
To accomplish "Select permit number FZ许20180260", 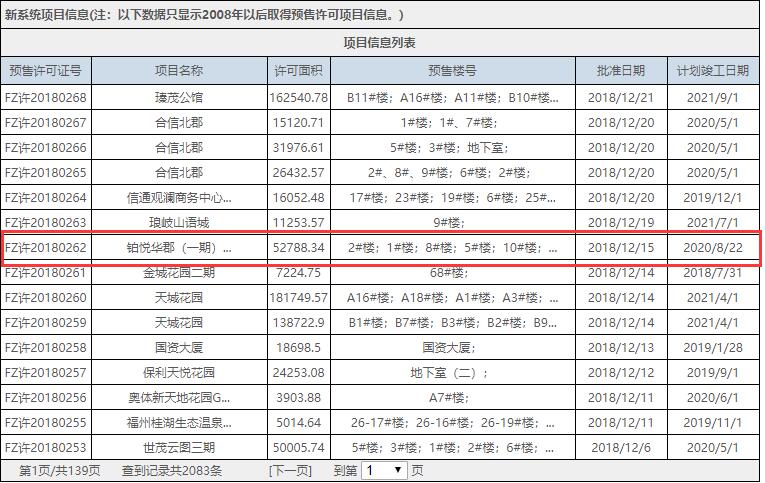I will [x=45, y=298].
